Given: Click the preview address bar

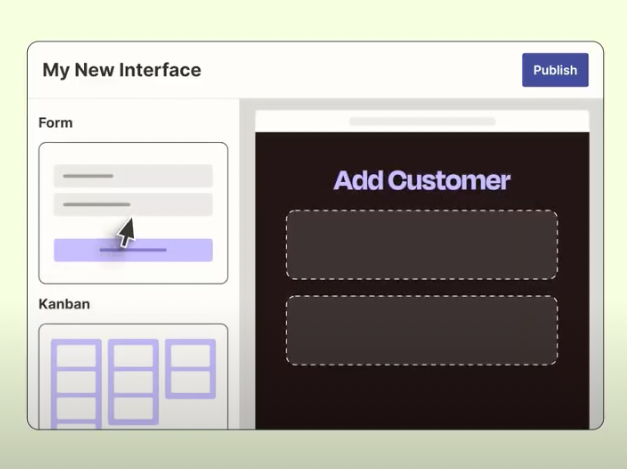Looking at the screenshot, I should point(422,121).
